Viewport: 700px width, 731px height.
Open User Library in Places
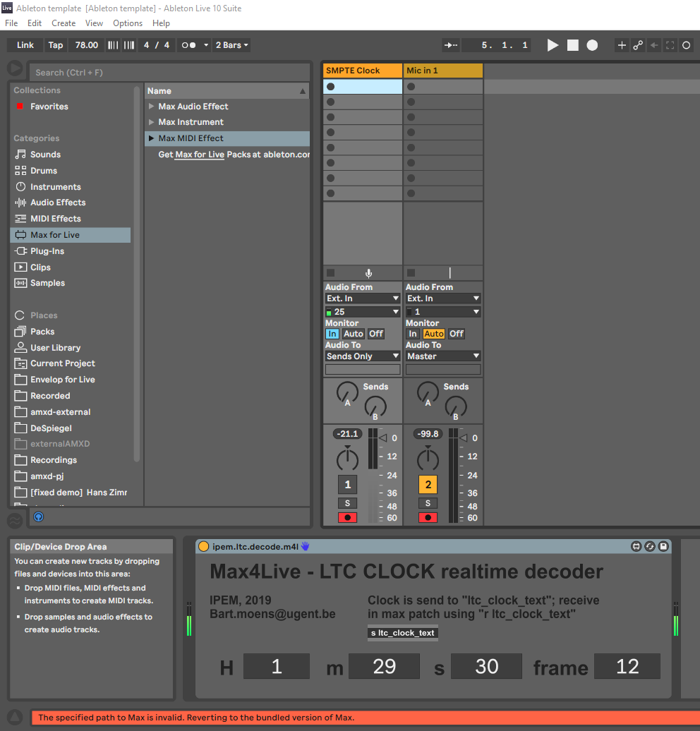tap(55, 348)
